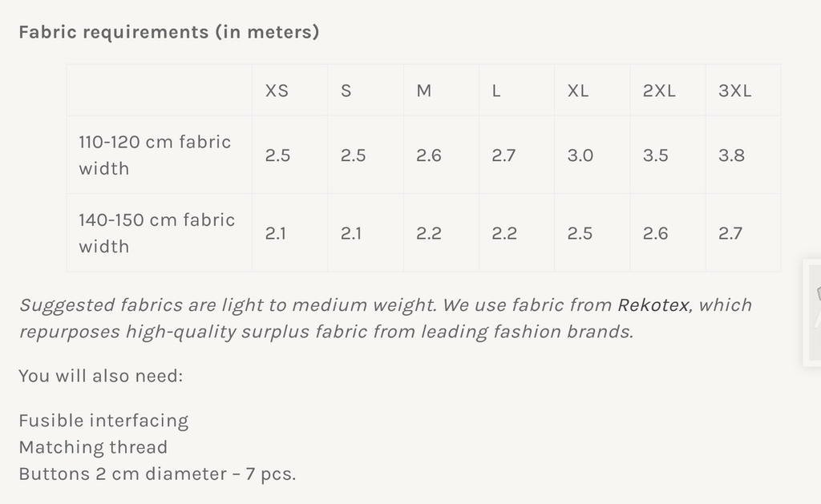Select the 3.8 value cell
This screenshot has height=504, width=821.
(x=731, y=155)
